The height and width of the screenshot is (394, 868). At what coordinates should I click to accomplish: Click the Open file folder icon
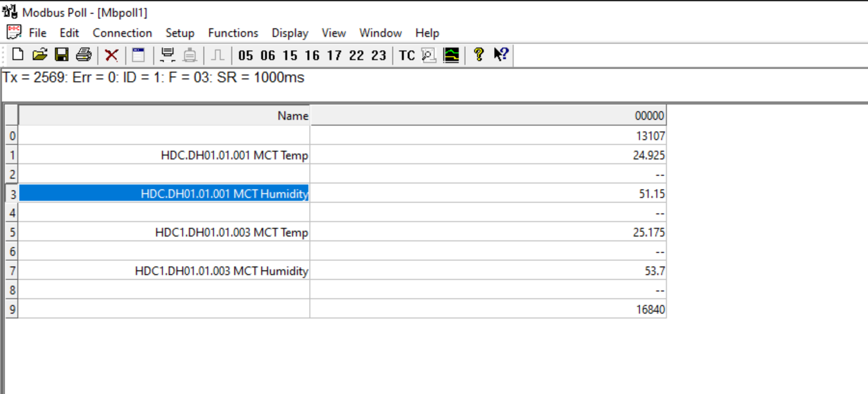coord(40,55)
